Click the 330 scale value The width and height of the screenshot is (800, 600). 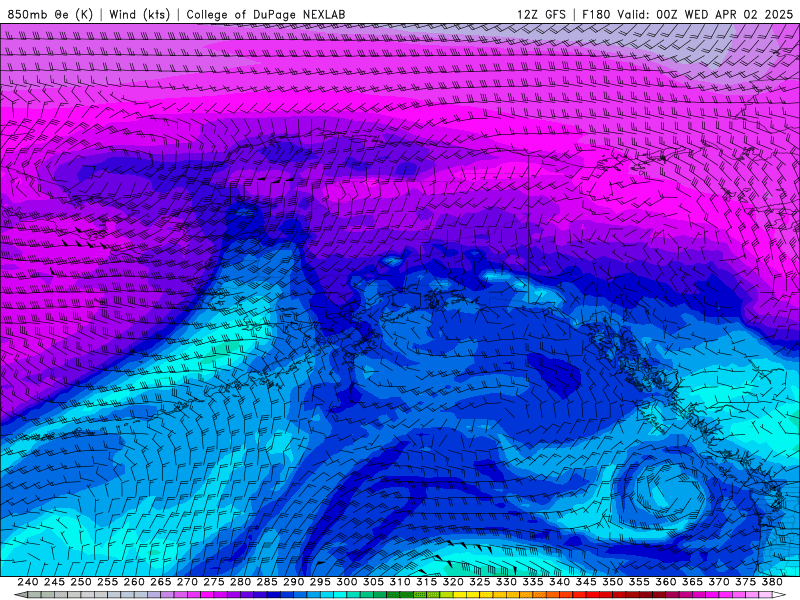click(506, 582)
